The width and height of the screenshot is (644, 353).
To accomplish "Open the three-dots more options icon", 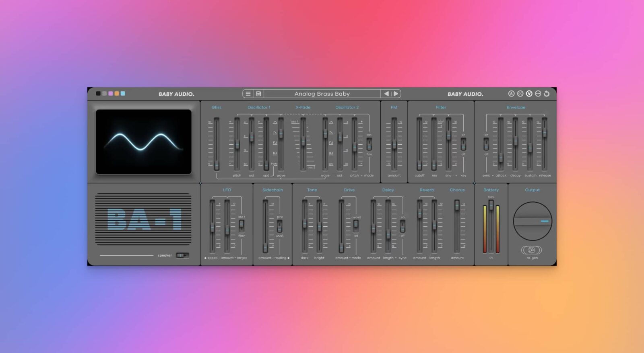I will tap(538, 94).
